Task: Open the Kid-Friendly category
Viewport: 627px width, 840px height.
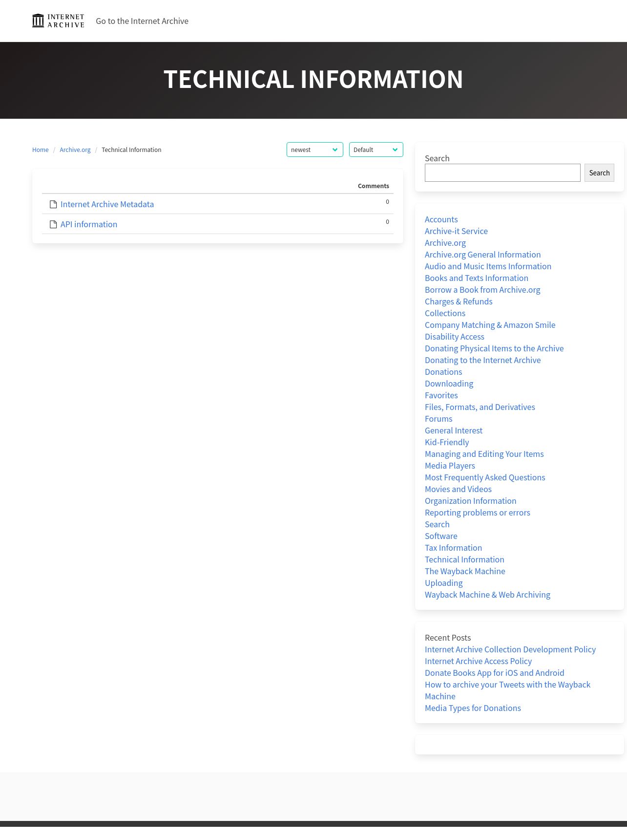Action: click(x=447, y=442)
